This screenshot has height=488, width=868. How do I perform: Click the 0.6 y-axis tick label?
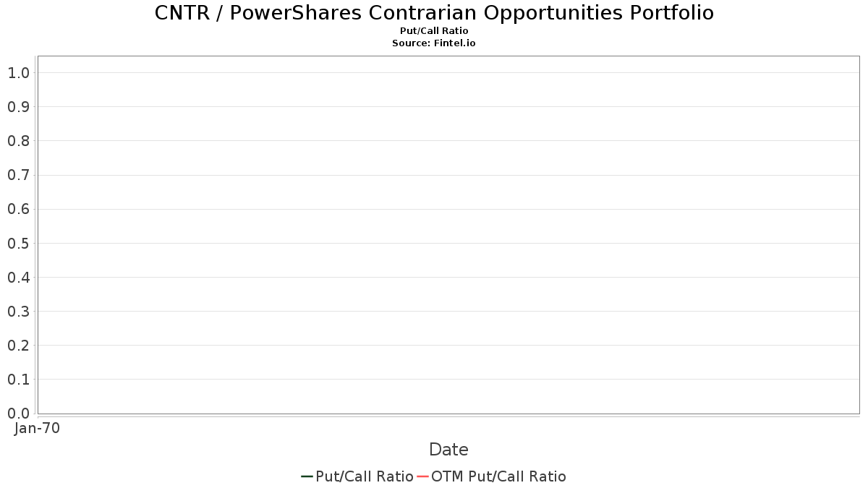(18, 209)
